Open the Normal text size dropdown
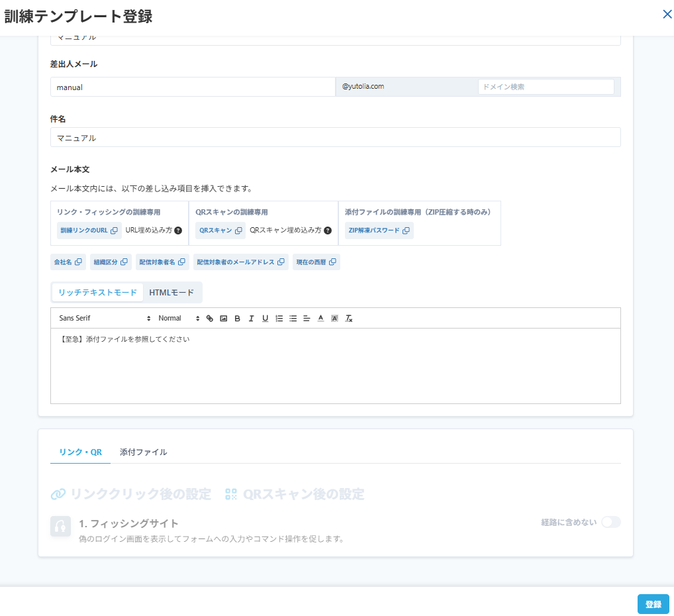 pyautogui.click(x=179, y=319)
